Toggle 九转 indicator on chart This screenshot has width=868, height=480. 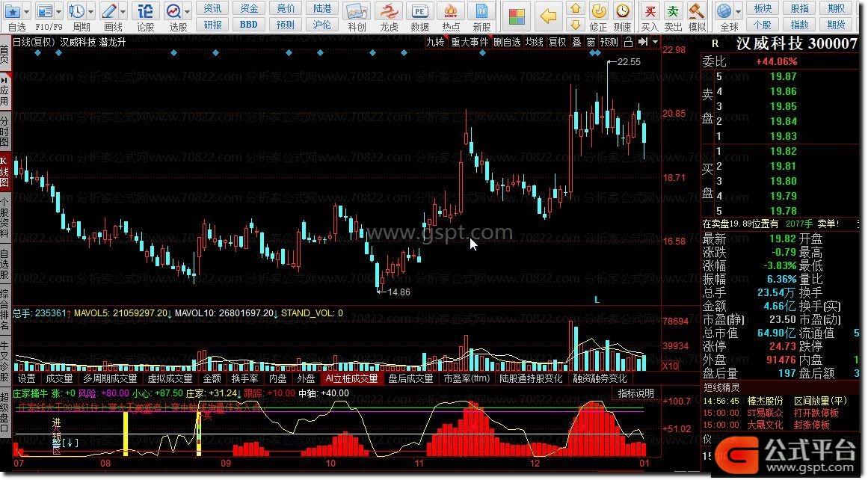[435, 42]
